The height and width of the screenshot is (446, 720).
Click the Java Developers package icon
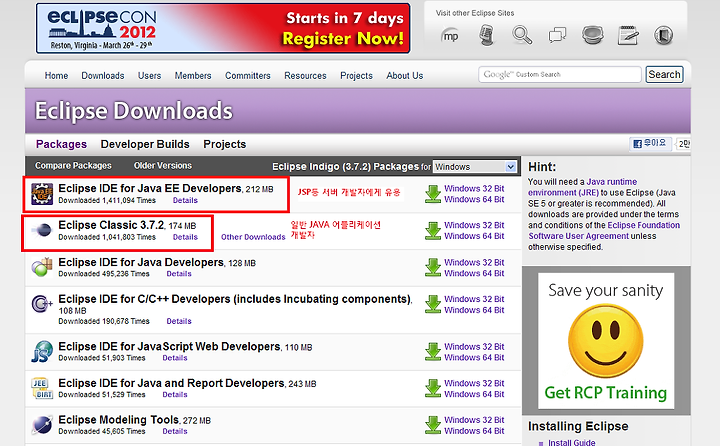coord(42,267)
